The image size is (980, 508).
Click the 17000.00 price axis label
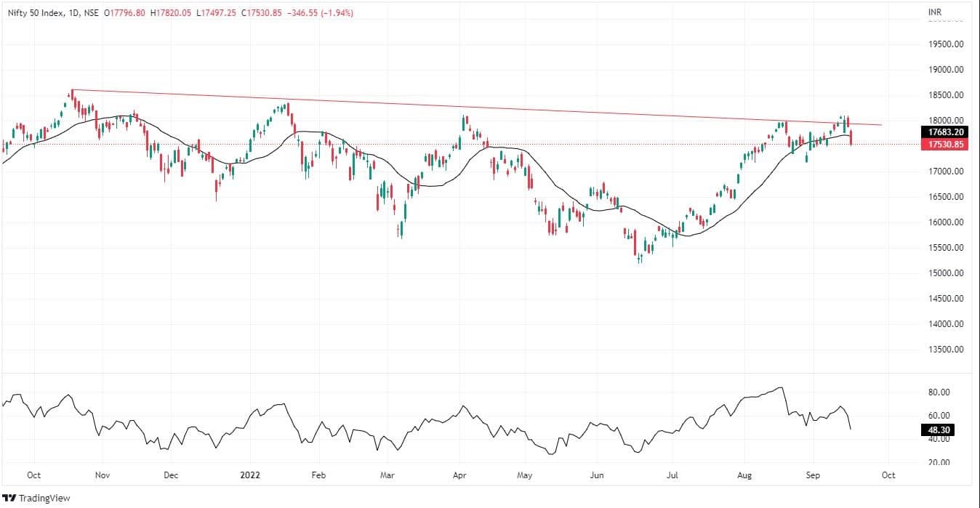coord(947,172)
